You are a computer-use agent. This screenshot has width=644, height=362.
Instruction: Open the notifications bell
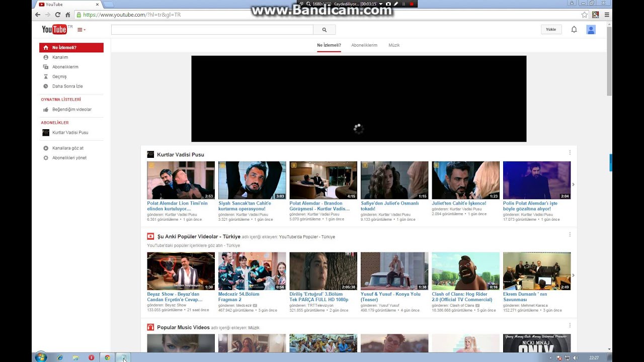(574, 30)
